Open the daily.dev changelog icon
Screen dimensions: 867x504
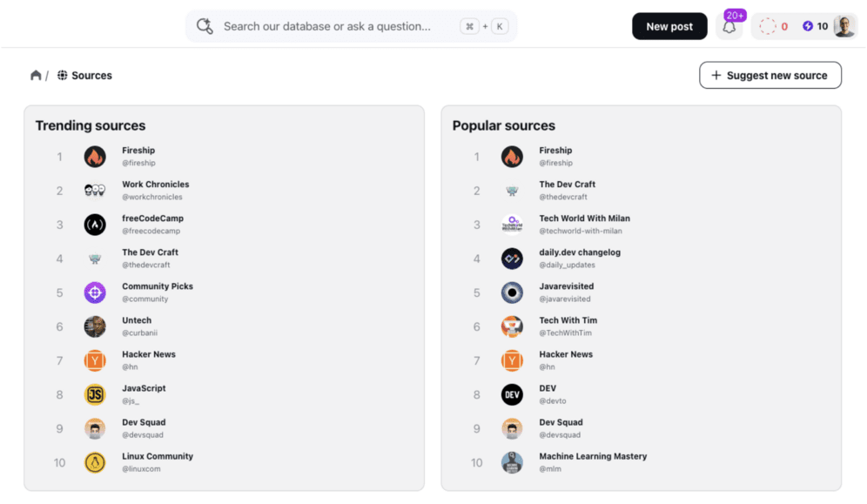512,259
